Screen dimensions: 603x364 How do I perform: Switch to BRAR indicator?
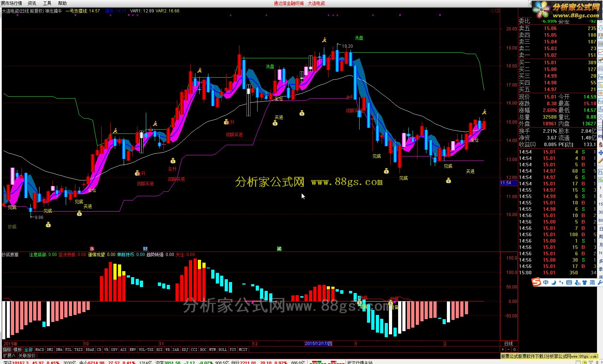[x=90, y=350]
